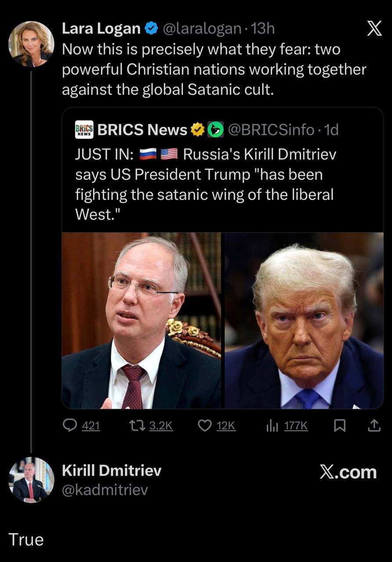Open the @kadmitriev handle link
Viewport: 392px width, 562px height.
(x=105, y=490)
